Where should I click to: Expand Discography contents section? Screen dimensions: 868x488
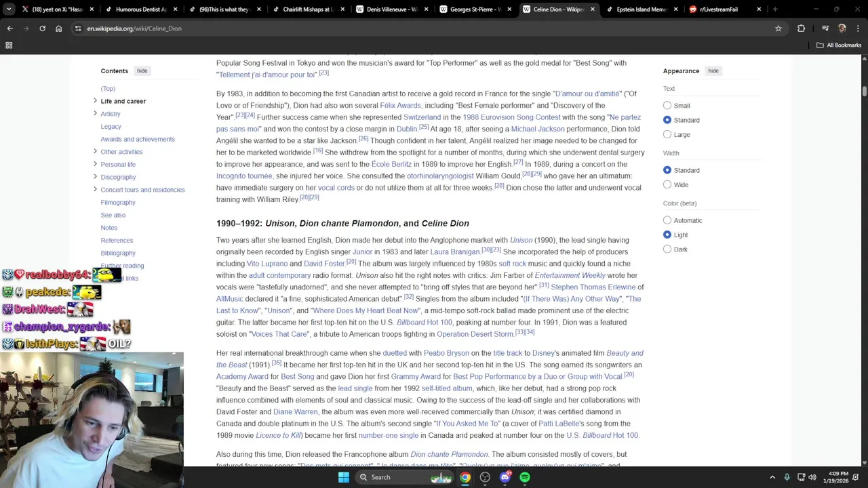(95, 177)
